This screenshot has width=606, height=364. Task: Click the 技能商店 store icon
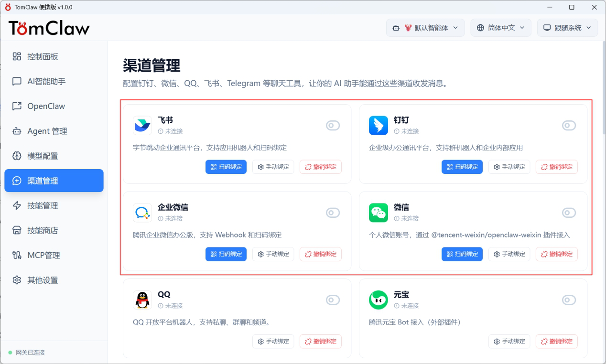17,230
